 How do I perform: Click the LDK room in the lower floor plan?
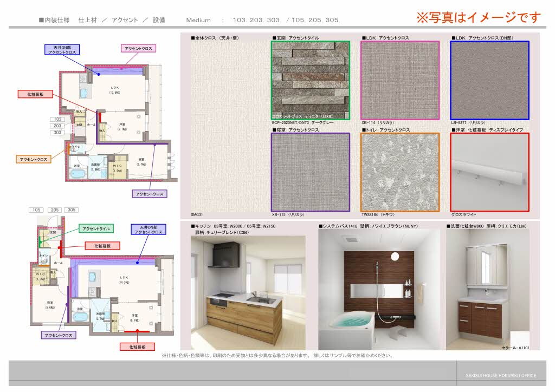pos(124,280)
